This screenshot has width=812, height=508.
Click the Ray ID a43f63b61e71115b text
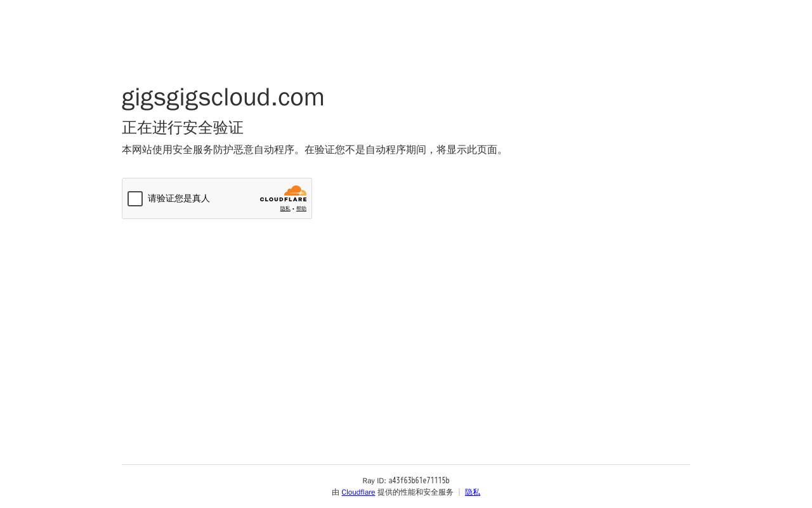[x=406, y=481]
